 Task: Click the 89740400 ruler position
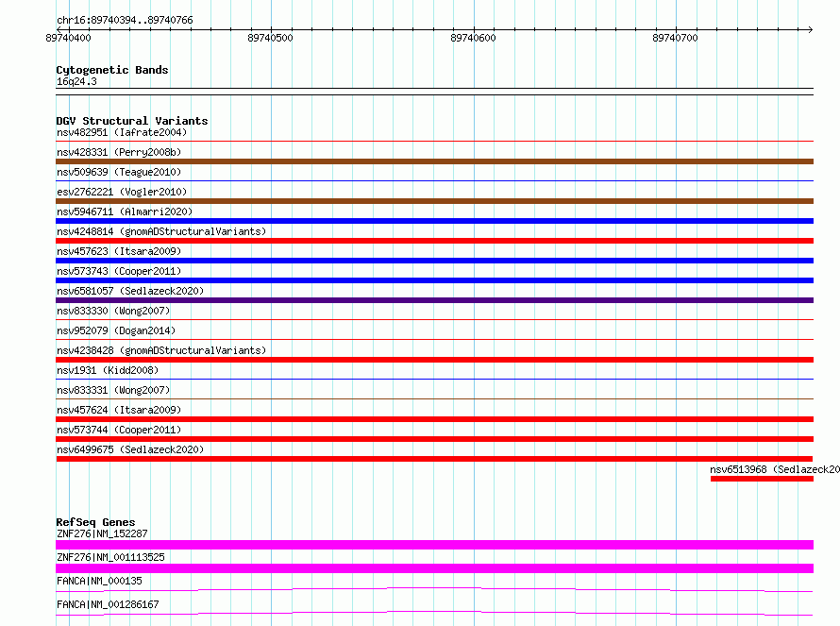point(69,38)
